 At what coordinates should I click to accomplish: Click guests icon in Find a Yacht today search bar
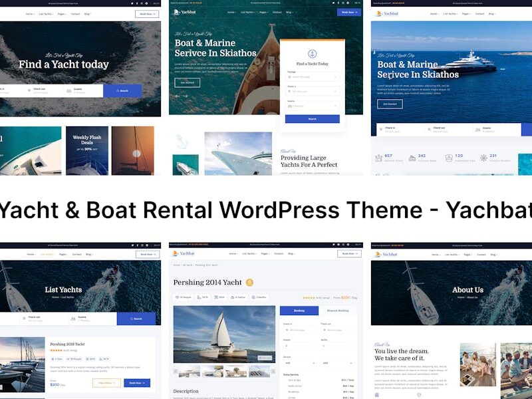pyautogui.click(x=69, y=91)
